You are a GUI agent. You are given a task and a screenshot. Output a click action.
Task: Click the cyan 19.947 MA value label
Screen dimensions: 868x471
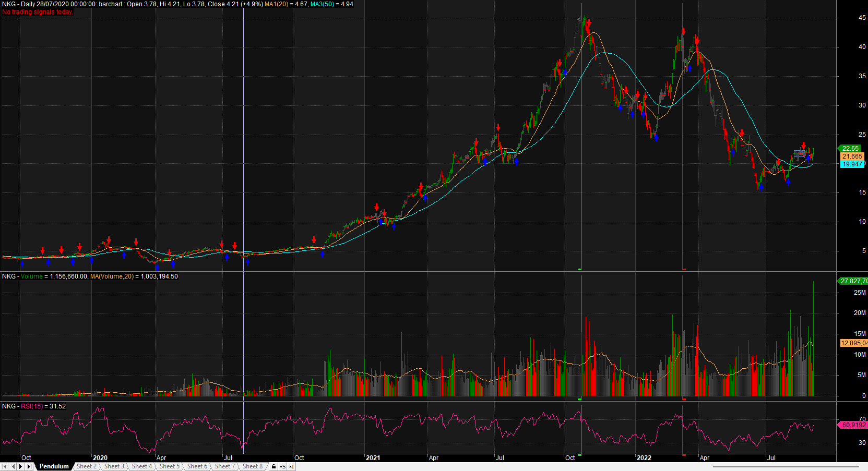tap(852, 164)
